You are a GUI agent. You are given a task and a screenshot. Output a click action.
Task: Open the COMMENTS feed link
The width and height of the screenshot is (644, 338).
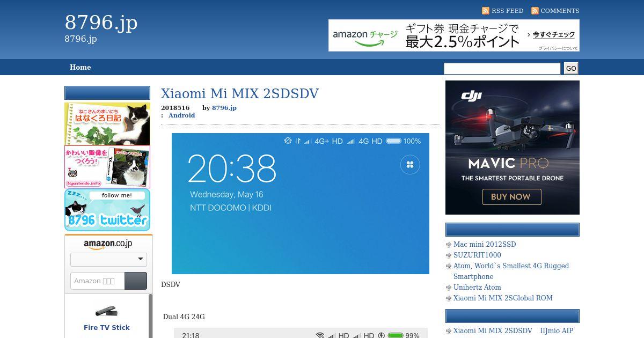pos(560,11)
